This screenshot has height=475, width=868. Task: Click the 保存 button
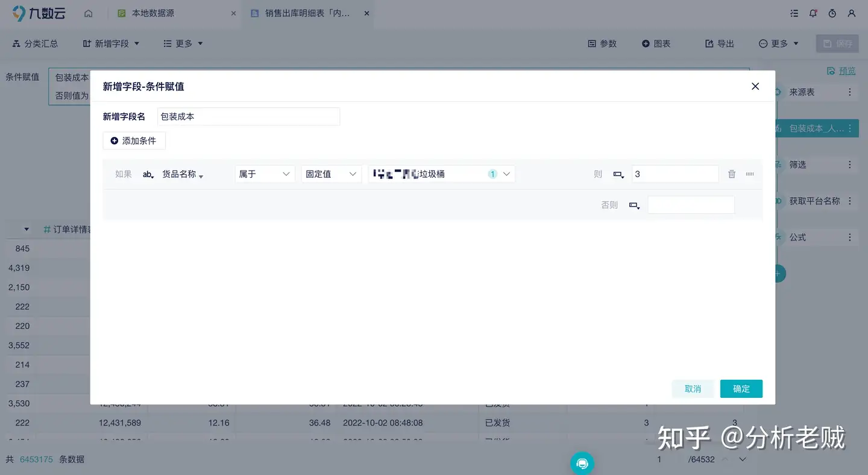coord(837,43)
